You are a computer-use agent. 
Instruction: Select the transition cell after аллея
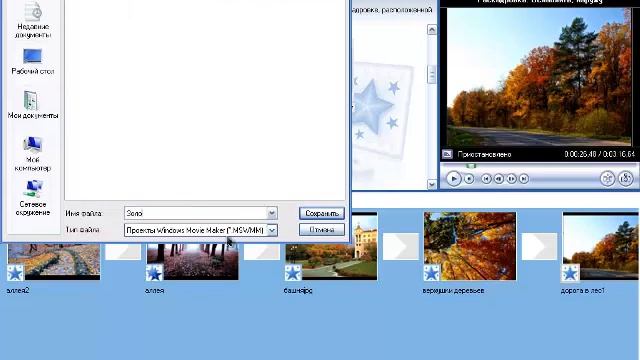pyautogui.click(x=262, y=251)
